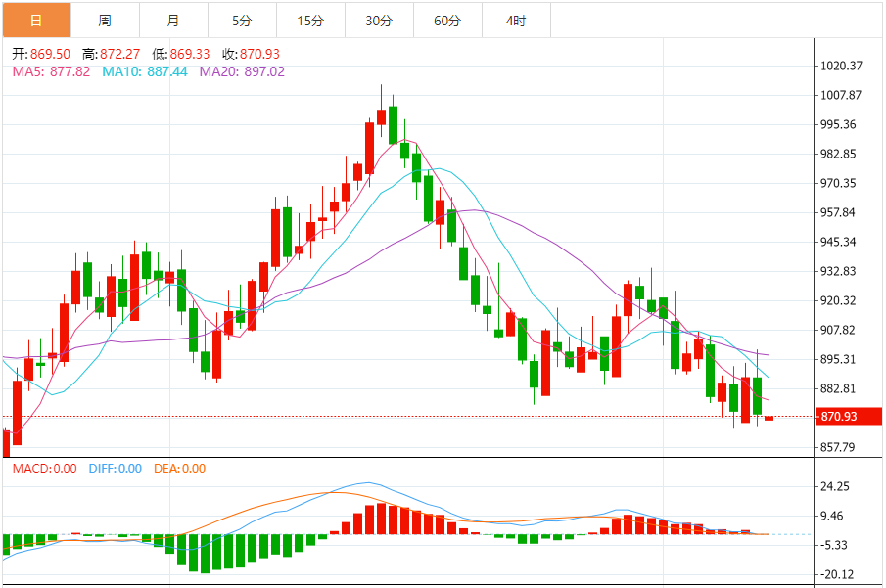Open the 60分 chart tab
Viewport: 886px width, 588px height.
[447, 21]
